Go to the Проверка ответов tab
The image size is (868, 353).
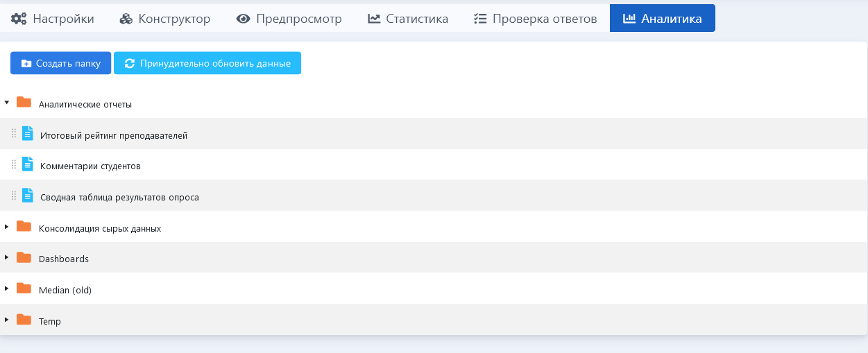[x=535, y=19]
